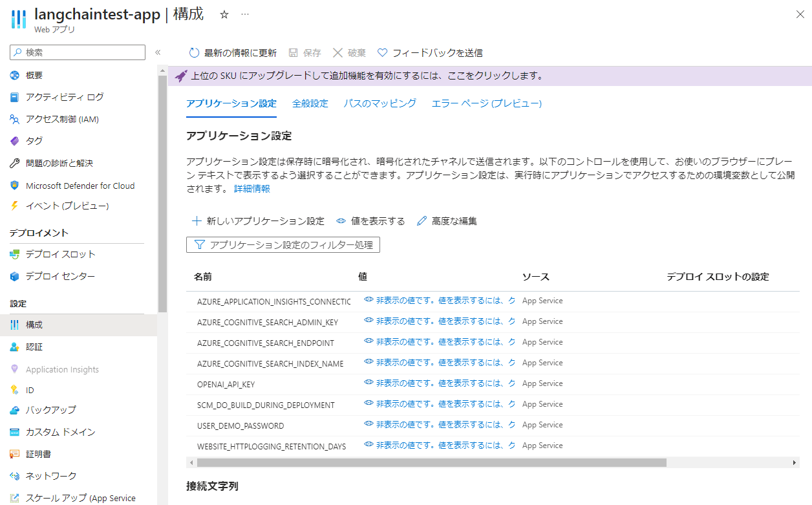Viewport: 812px width, 505px height.
Task: Click the 保存 toolbar button
Action: [x=304, y=53]
